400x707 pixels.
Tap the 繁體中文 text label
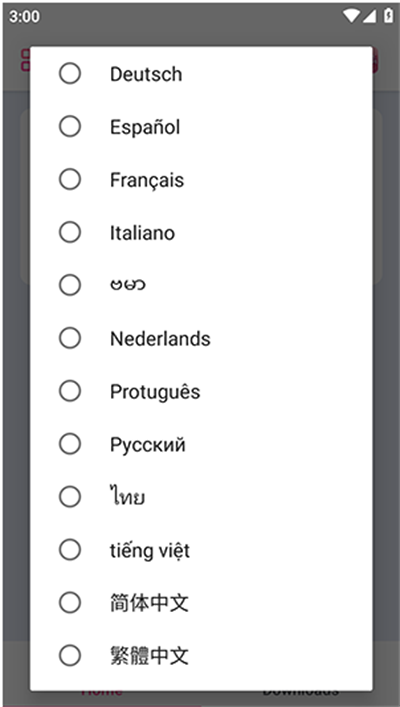click(x=149, y=656)
